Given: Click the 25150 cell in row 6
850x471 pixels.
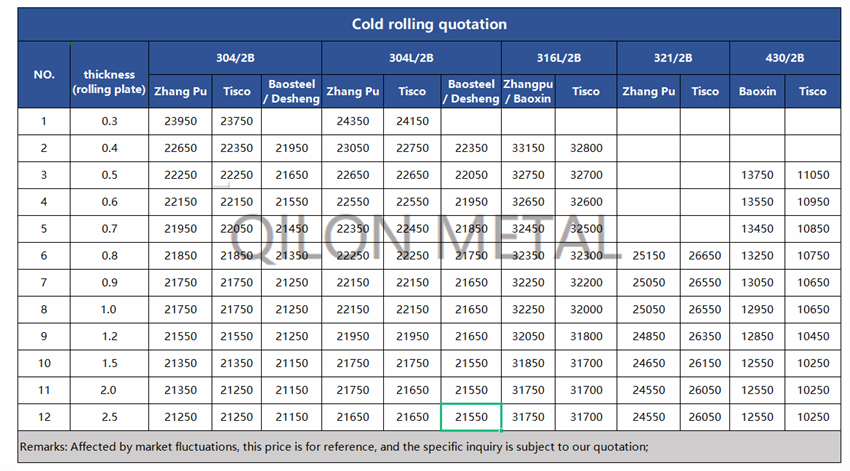Looking at the screenshot, I should pyautogui.click(x=648, y=256).
